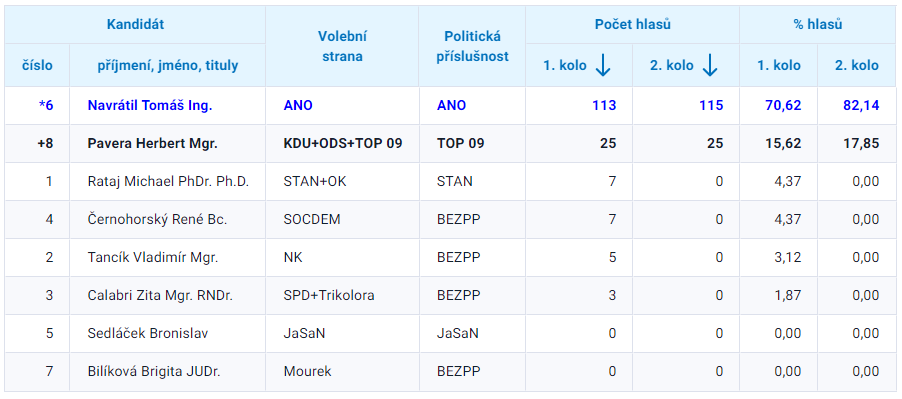Select the Rataj Michael PhDr. Ph.D. row
This screenshot has width=902, height=399.
pos(451,182)
